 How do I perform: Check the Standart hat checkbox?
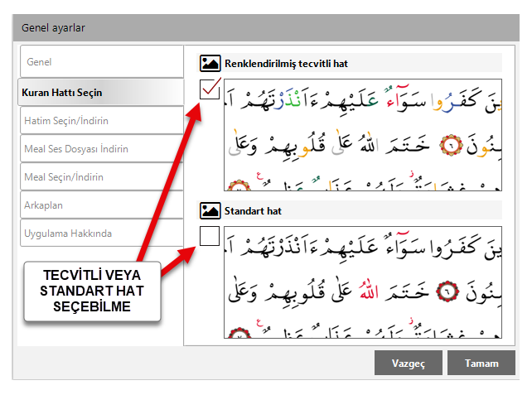tap(210, 236)
